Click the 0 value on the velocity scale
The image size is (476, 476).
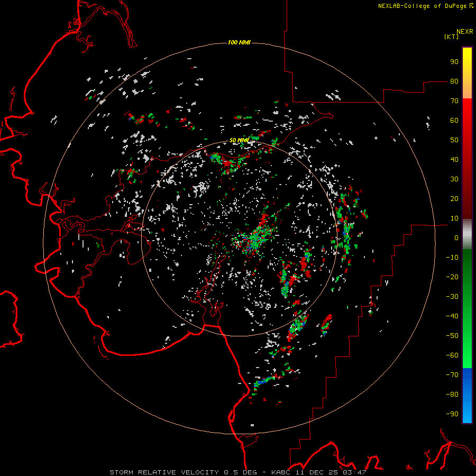point(456,237)
